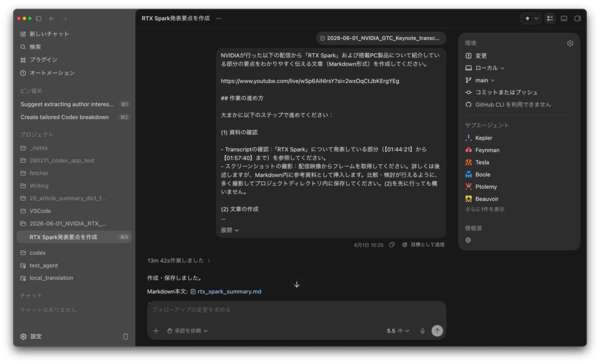Select the Ptolemy subagent
Viewport: 600px width, 364px height.
pos(481,187)
